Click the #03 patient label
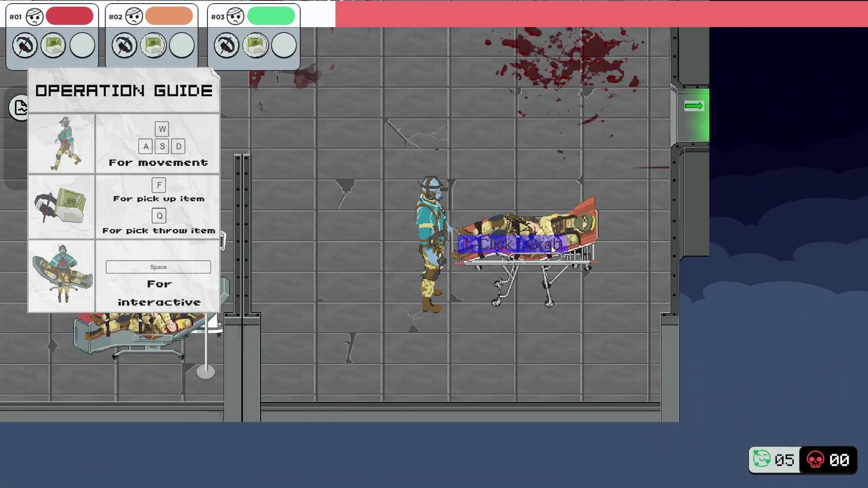This screenshot has height=488, width=868. click(217, 17)
